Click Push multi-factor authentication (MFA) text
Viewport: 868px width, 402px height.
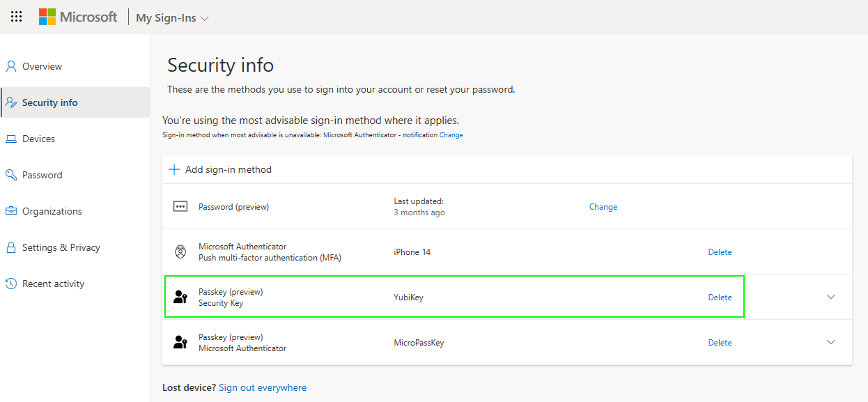pos(270,258)
